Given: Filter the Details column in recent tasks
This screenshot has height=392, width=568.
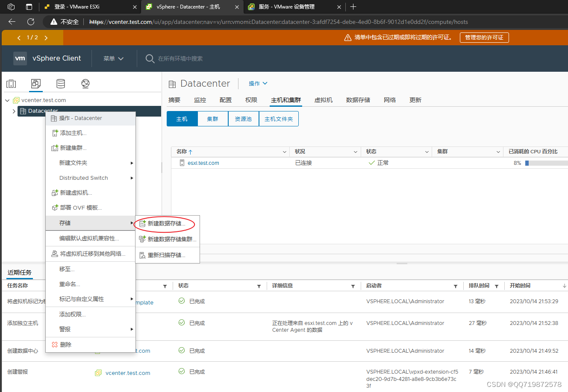Looking at the screenshot, I should coord(353,286).
